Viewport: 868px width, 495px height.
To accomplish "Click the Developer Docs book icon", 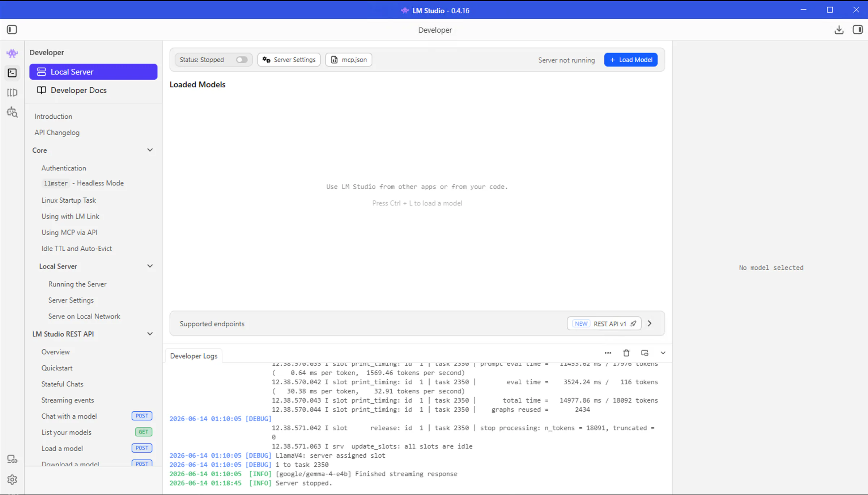I will 41,90.
